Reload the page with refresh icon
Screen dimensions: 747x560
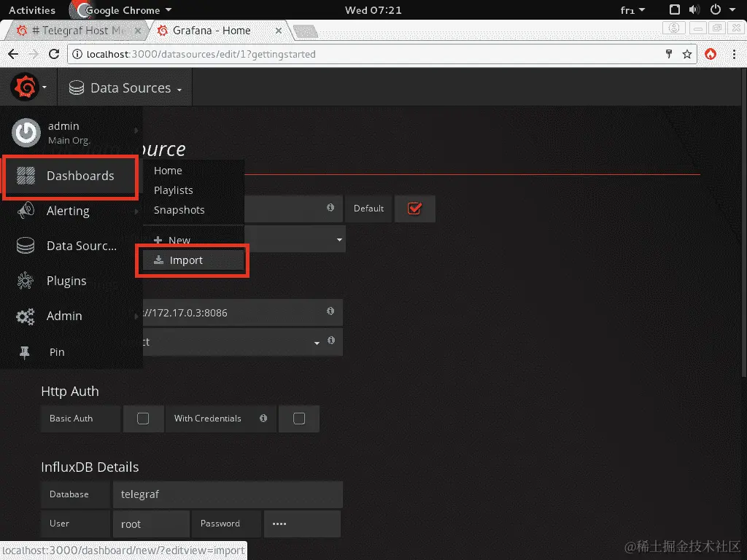(x=54, y=54)
